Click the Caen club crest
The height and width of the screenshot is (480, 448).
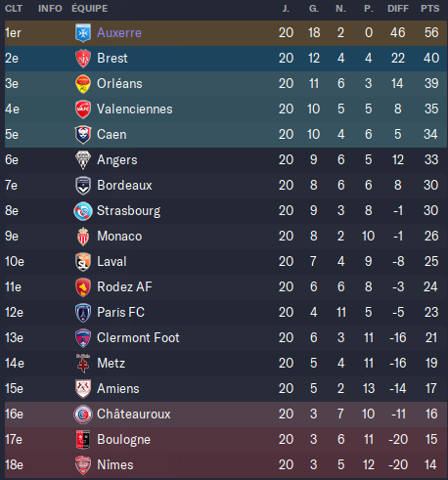click(83, 135)
